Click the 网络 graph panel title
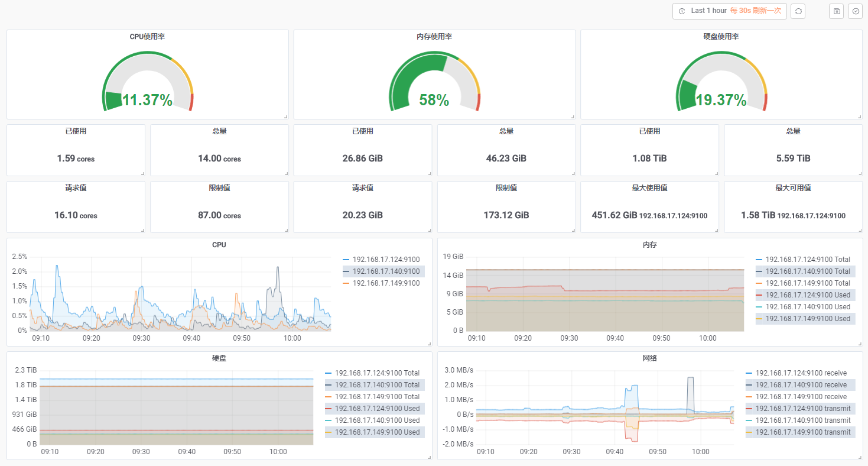This screenshot has width=868, height=466. click(x=649, y=358)
